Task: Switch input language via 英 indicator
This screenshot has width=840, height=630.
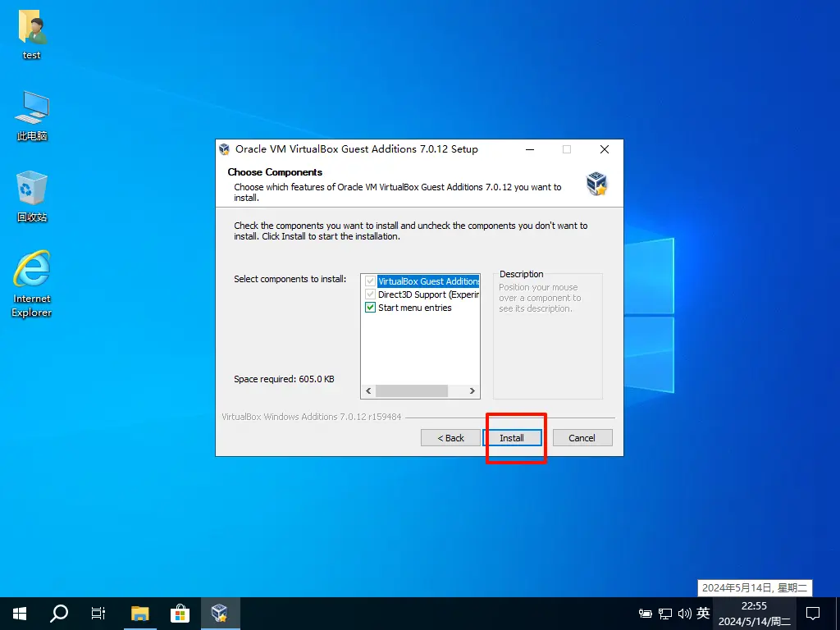Action: pyautogui.click(x=703, y=613)
